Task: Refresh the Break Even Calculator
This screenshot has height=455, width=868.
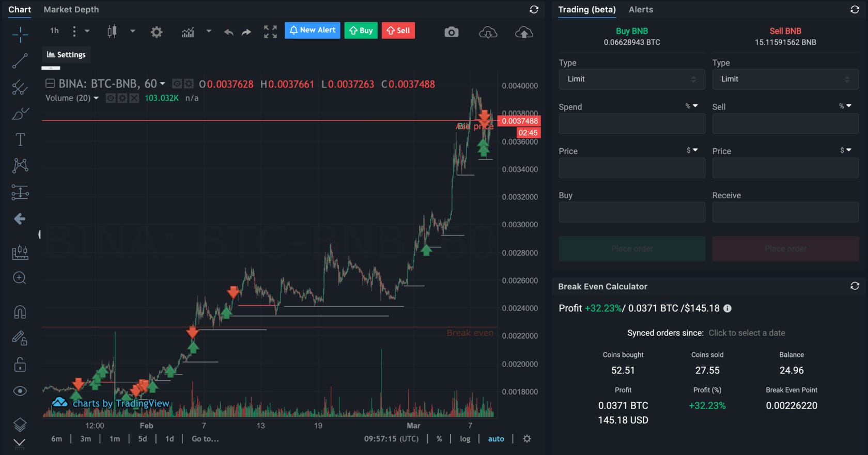Action: pyautogui.click(x=855, y=286)
